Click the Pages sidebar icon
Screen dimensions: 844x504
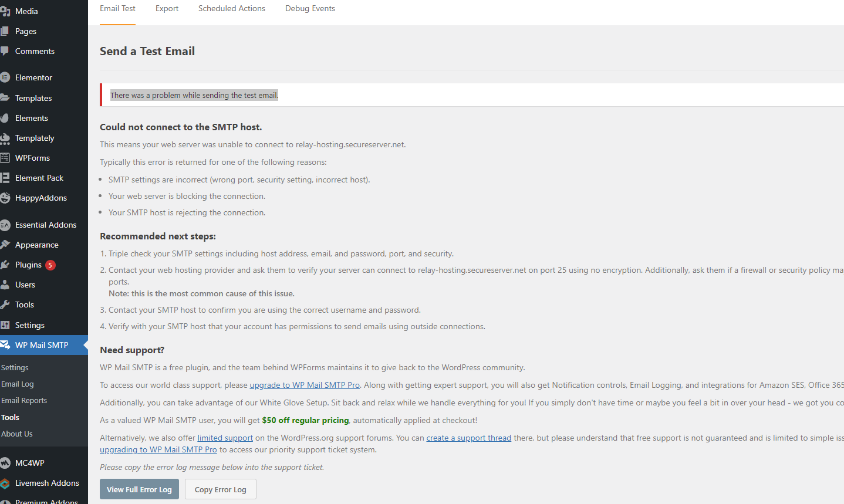tap(5, 31)
